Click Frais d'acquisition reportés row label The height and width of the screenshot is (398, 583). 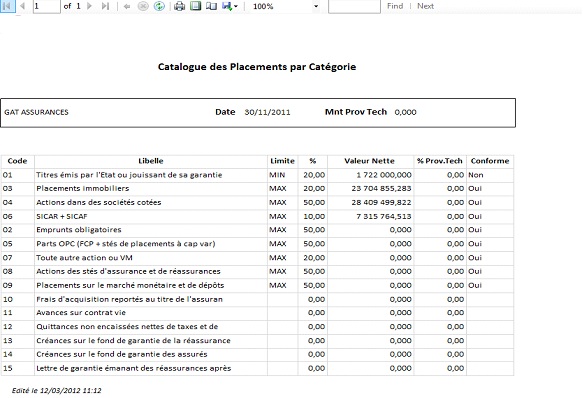click(129, 299)
